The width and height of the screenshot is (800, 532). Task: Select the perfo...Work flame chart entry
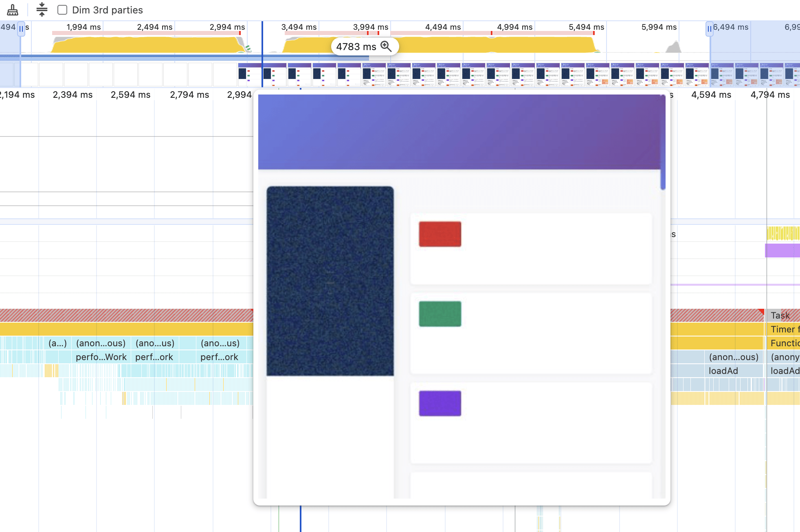(101, 357)
